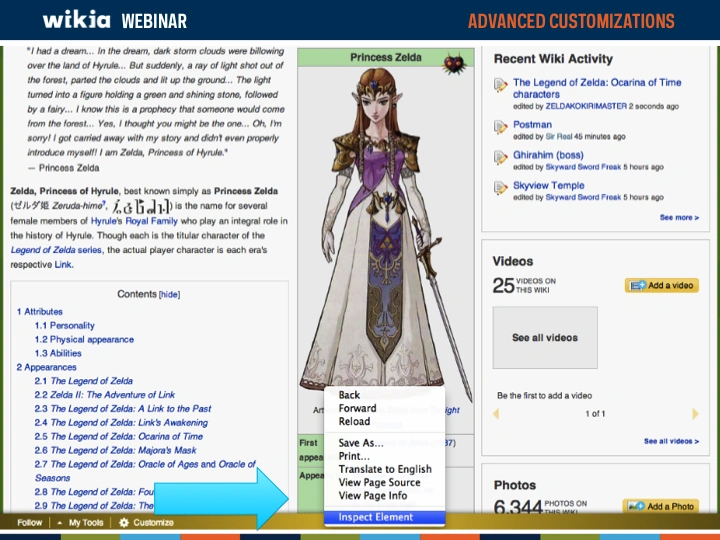
Task: Select Save As... in the context menu
Action: click(363, 443)
